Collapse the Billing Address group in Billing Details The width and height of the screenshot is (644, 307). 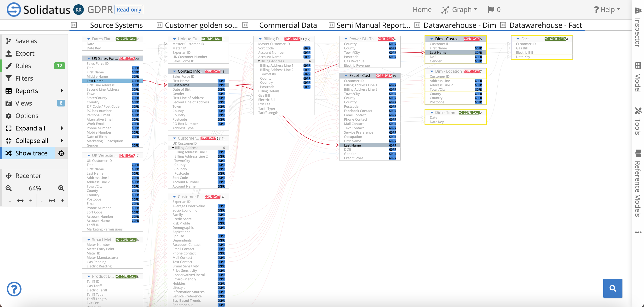tap(259, 61)
